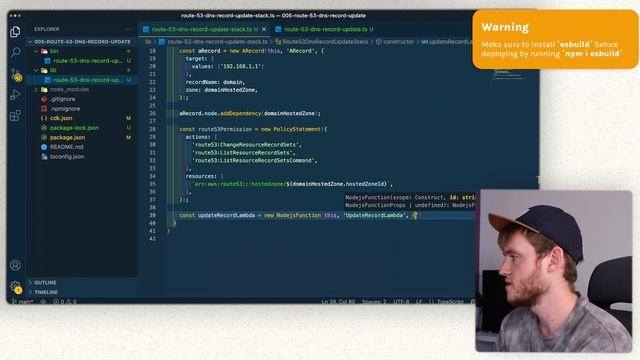Click the Ln 39, Col 60 status entry
640x360 pixels.
click(x=338, y=301)
